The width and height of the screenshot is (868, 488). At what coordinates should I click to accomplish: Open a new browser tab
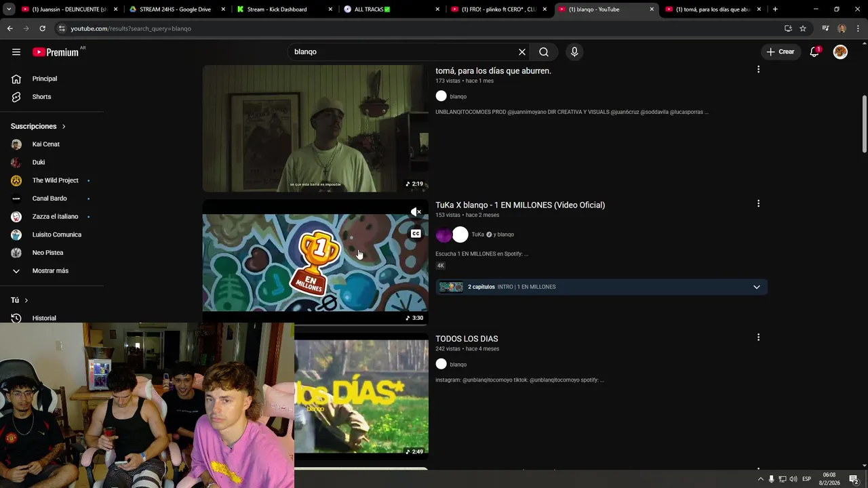[775, 9]
